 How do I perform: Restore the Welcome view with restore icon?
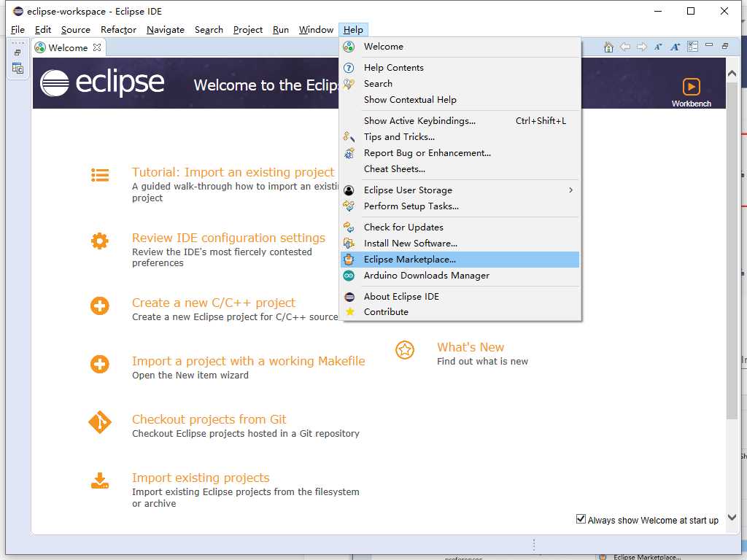[x=725, y=46]
